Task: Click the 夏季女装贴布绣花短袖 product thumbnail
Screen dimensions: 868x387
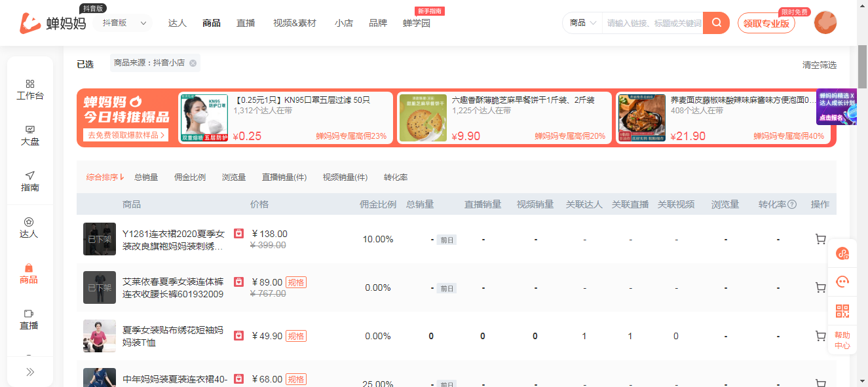Action: coord(100,336)
